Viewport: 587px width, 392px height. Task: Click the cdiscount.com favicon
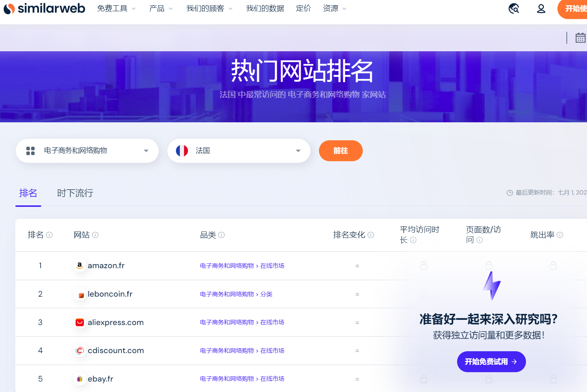click(x=80, y=350)
